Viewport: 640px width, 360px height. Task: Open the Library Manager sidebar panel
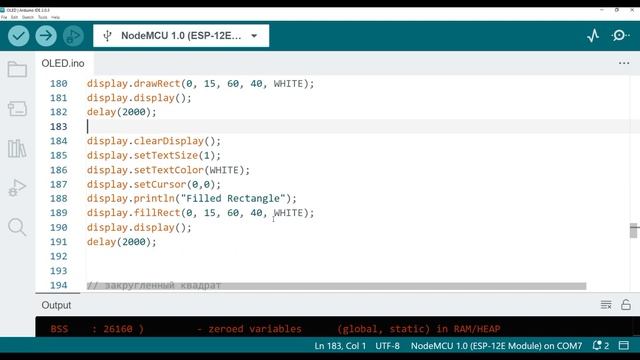tap(17, 148)
